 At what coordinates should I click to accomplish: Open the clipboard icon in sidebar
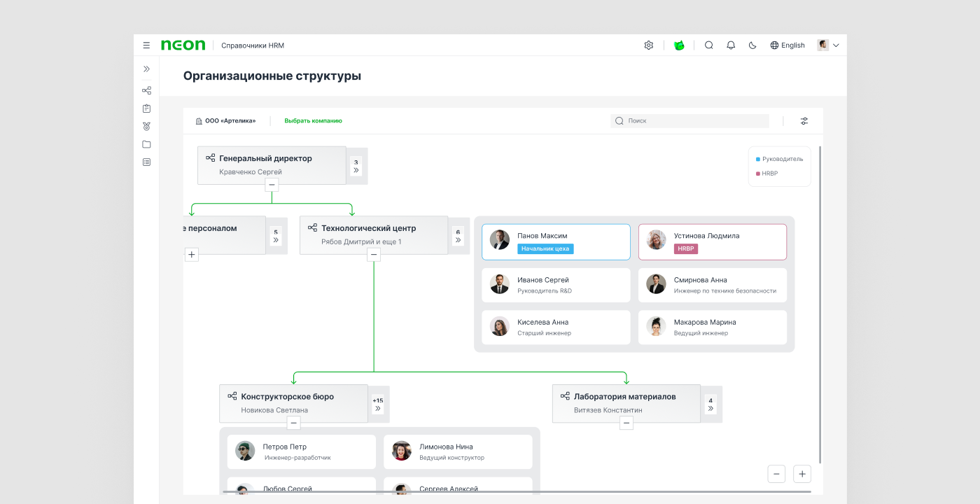click(x=146, y=108)
